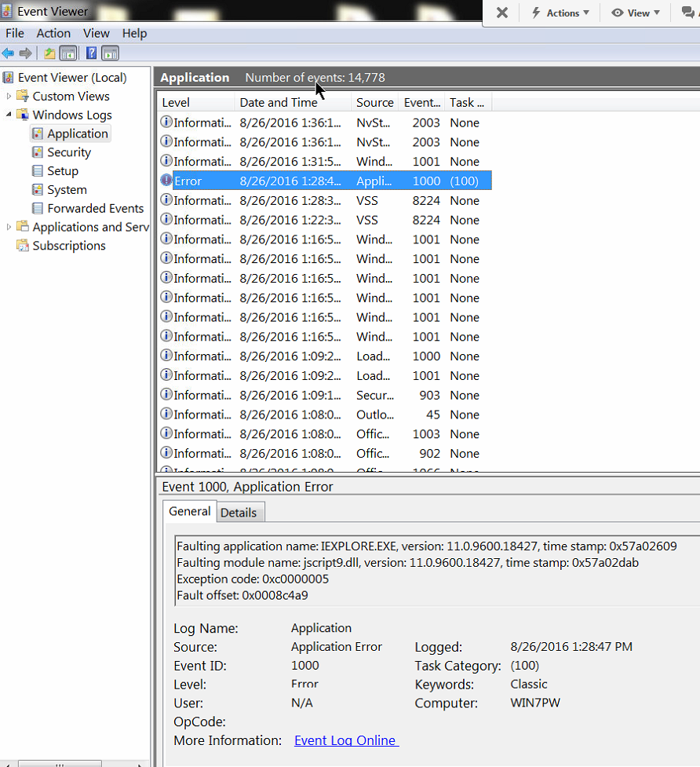Viewport: 700px width, 767px height.
Task: Click the blue Help question-mark toolbar icon
Action: pyautogui.click(x=91, y=53)
